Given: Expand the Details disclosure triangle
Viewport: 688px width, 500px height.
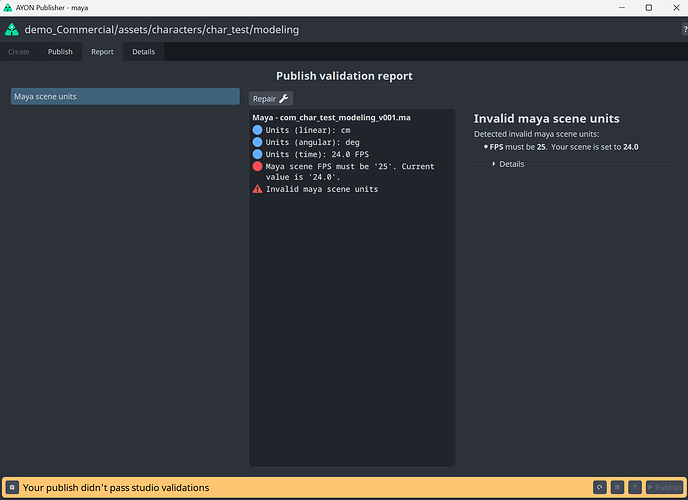Looking at the screenshot, I should (x=494, y=164).
